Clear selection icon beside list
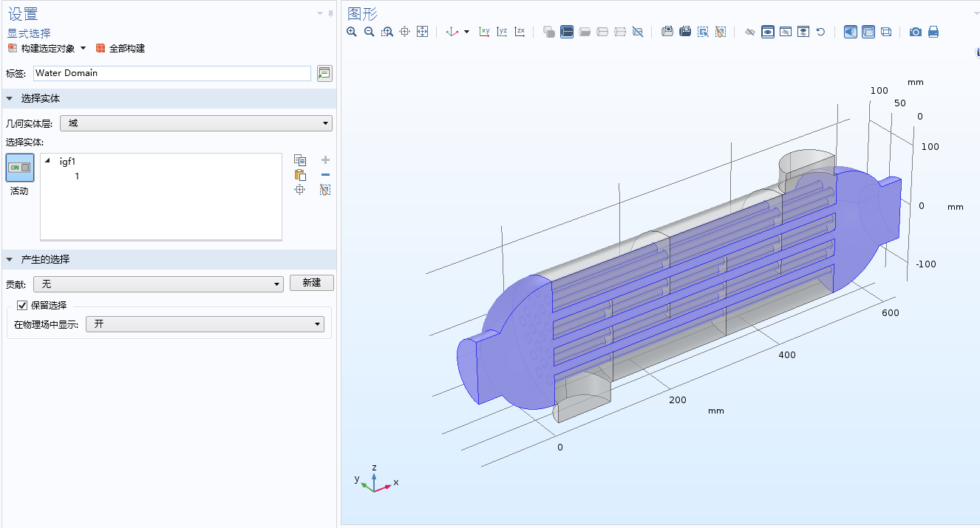Image resolution: width=980 pixels, height=528 pixels. coord(325,190)
